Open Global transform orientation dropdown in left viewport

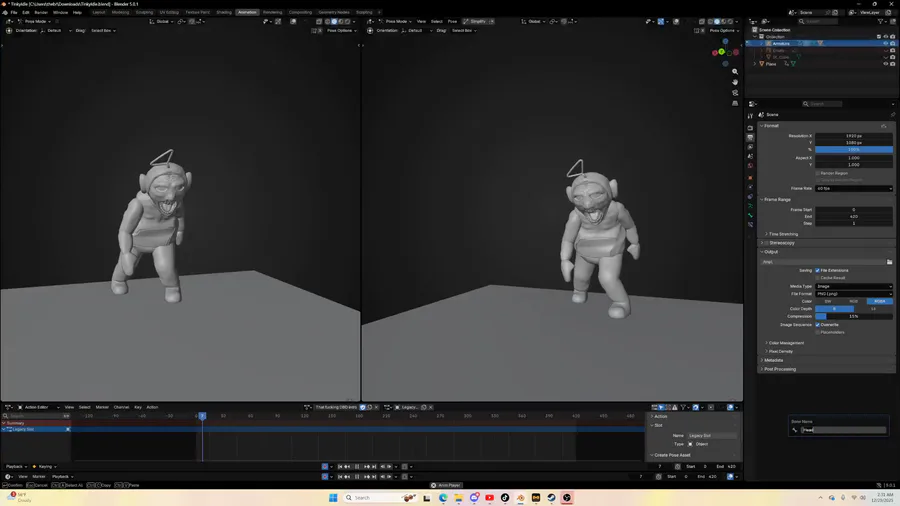(x=162, y=21)
